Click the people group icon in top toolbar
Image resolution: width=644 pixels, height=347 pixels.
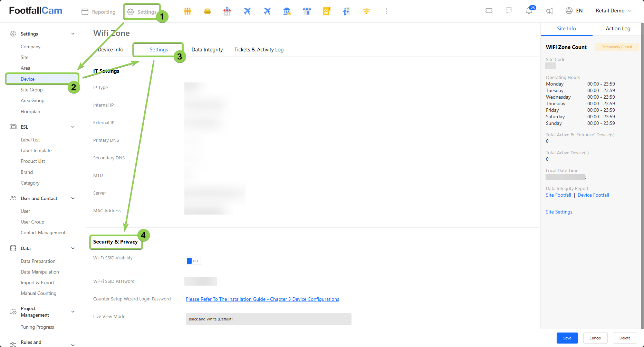click(188, 11)
